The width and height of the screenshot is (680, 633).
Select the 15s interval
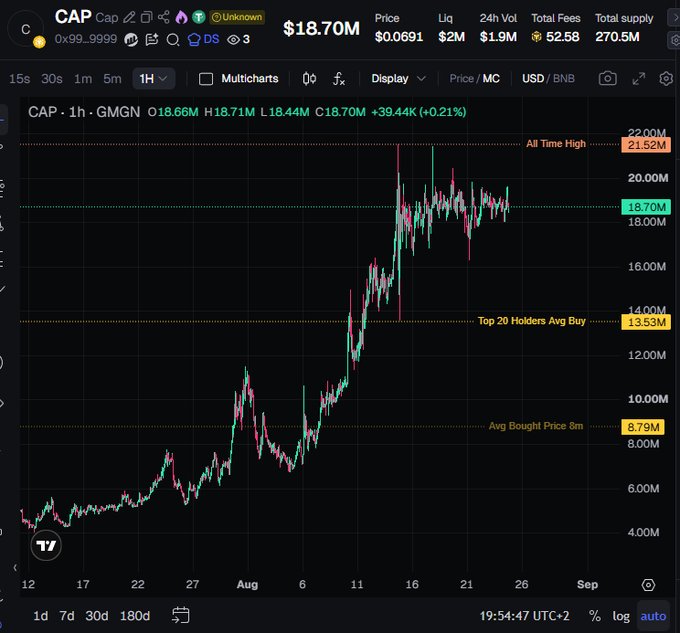pyautogui.click(x=20, y=79)
